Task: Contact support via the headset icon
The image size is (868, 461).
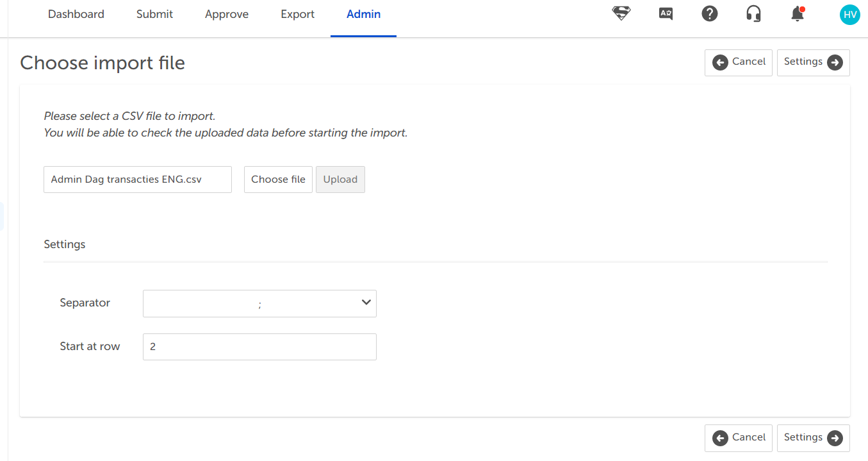Action: click(x=753, y=13)
